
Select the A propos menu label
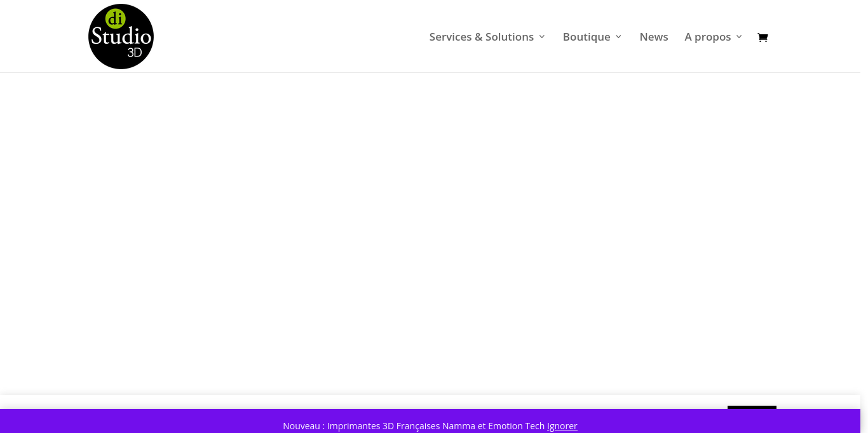[x=707, y=37]
